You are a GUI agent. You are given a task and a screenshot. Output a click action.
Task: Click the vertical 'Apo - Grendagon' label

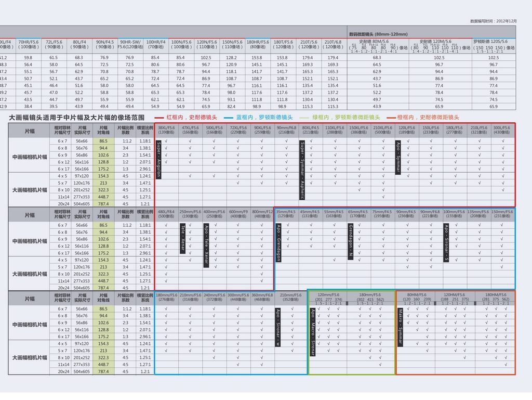278,243
